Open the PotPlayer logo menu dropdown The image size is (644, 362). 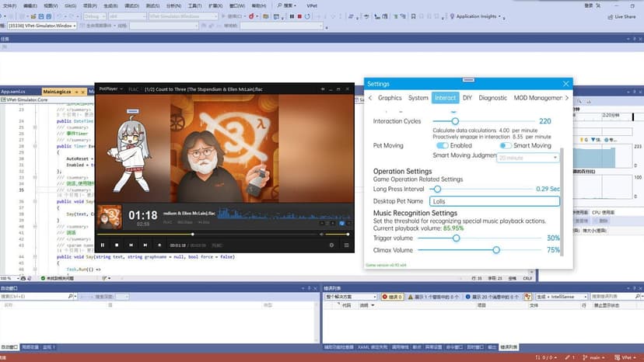pyautogui.click(x=111, y=89)
